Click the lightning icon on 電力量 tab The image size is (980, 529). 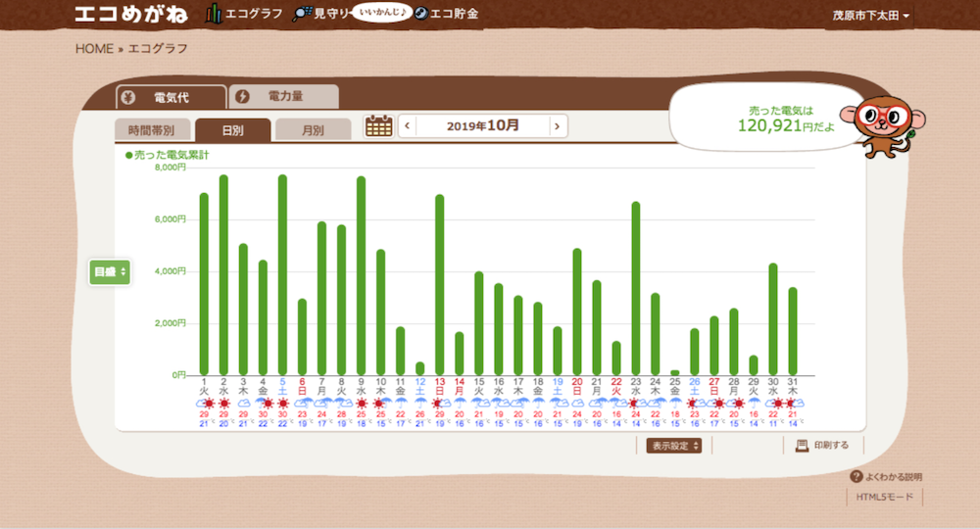point(242,96)
